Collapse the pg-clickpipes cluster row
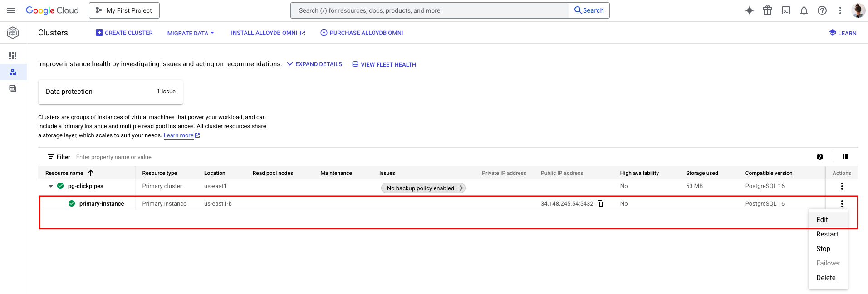 point(51,186)
